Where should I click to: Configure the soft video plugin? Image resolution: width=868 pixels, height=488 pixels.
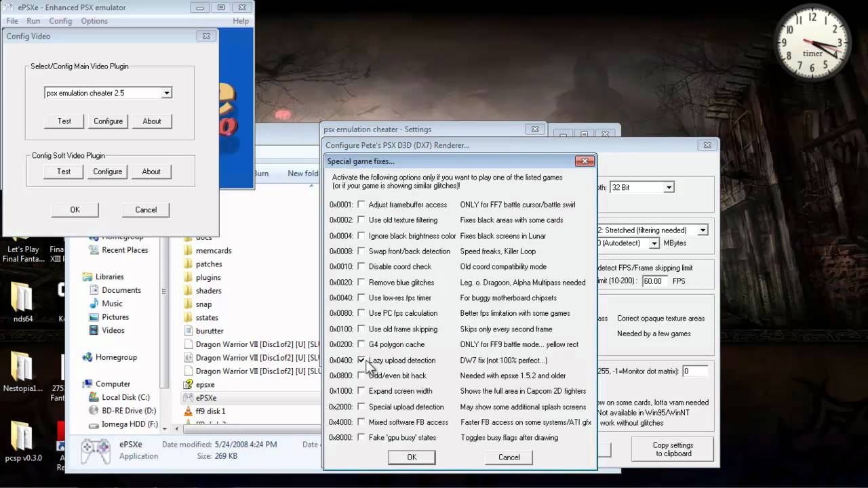108,171
